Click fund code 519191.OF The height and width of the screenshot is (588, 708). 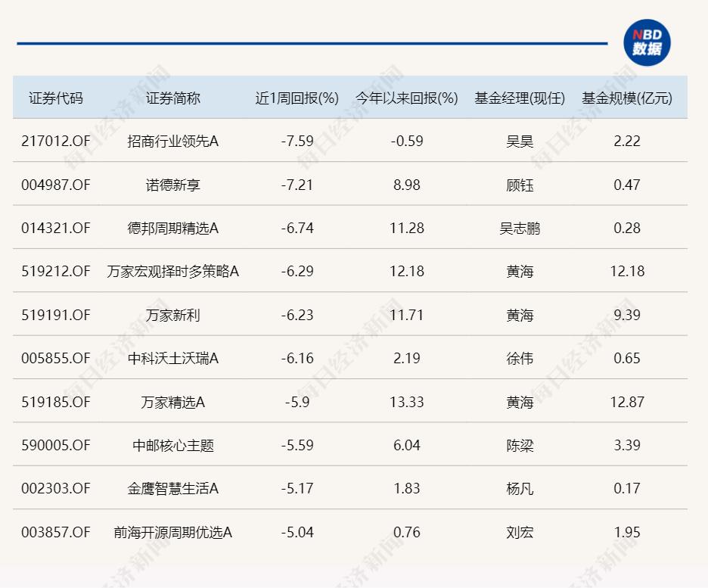[55, 315]
